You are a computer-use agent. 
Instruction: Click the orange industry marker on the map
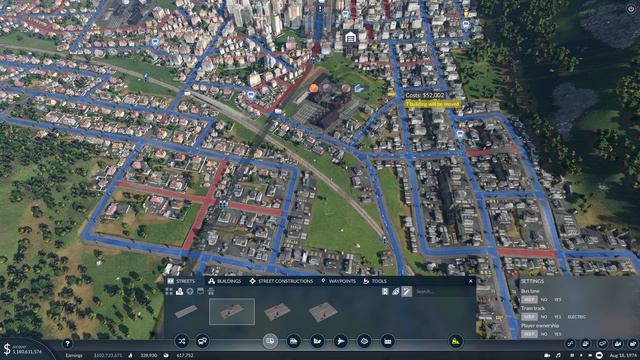coord(313,88)
